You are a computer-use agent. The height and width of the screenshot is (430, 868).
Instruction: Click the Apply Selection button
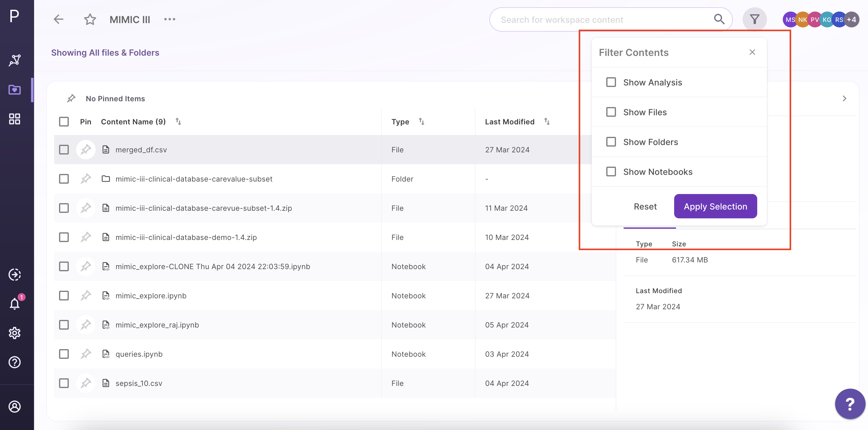pos(715,206)
